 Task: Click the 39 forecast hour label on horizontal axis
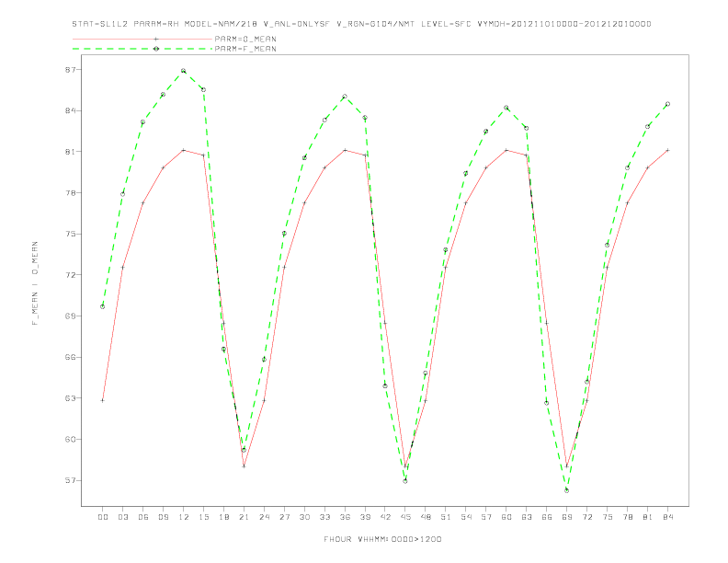click(365, 517)
